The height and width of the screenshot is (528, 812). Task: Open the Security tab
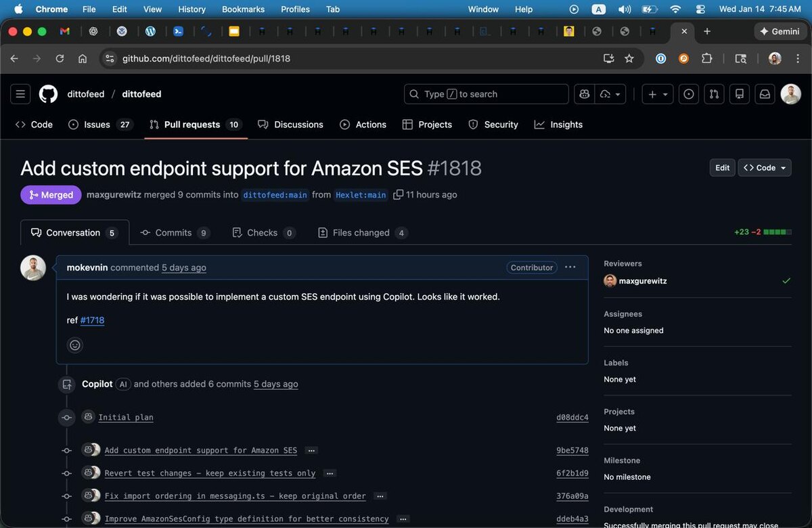(493, 125)
